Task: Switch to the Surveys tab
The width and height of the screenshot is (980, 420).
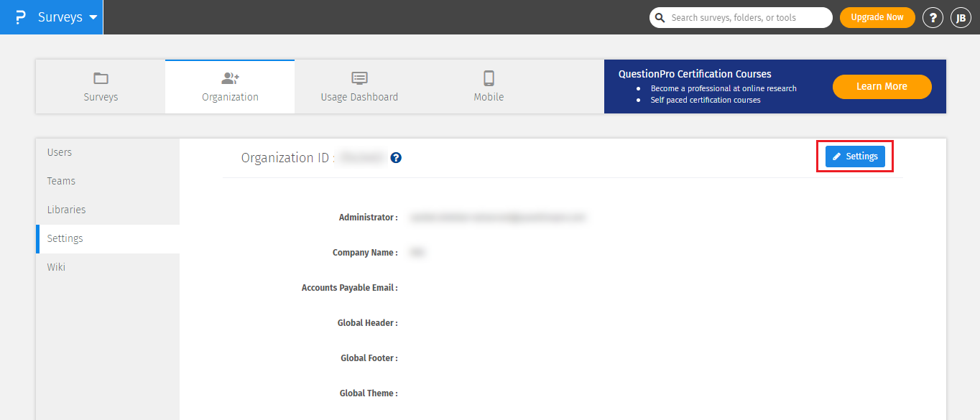Action: click(x=101, y=86)
